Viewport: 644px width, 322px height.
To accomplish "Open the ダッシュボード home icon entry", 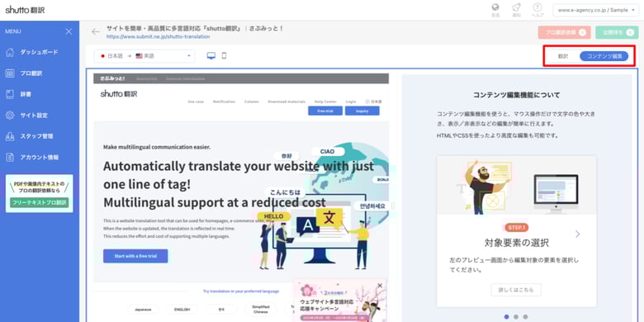I will [x=31, y=52].
